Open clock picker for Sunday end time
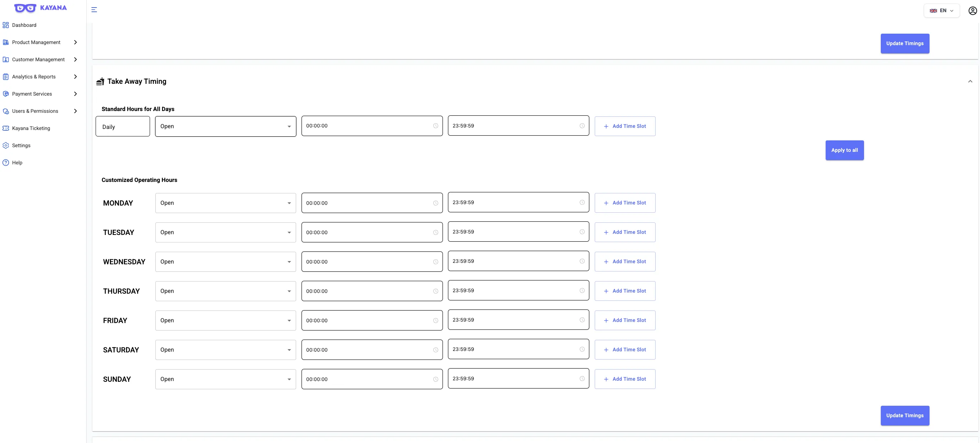 pyautogui.click(x=582, y=379)
